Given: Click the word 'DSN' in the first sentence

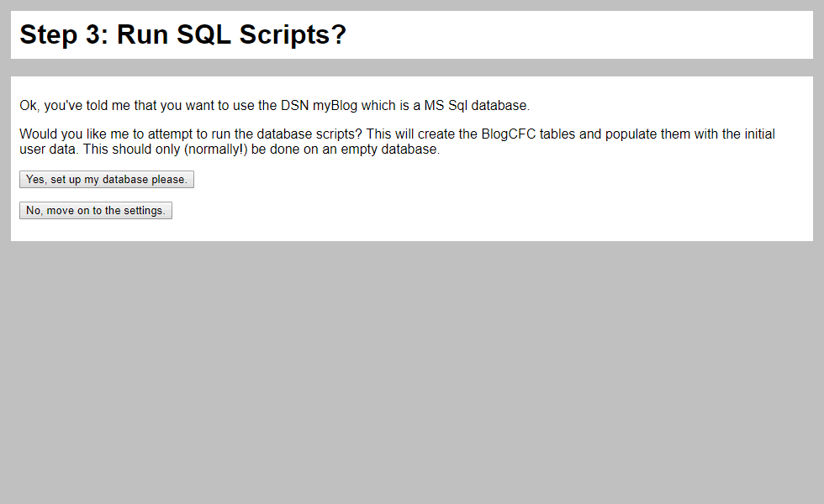Looking at the screenshot, I should click(x=295, y=106).
